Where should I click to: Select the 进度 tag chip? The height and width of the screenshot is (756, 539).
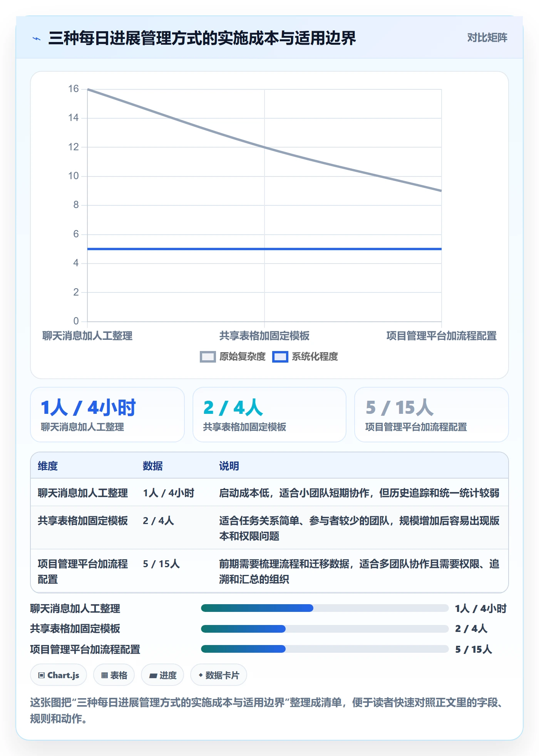click(162, 675)
